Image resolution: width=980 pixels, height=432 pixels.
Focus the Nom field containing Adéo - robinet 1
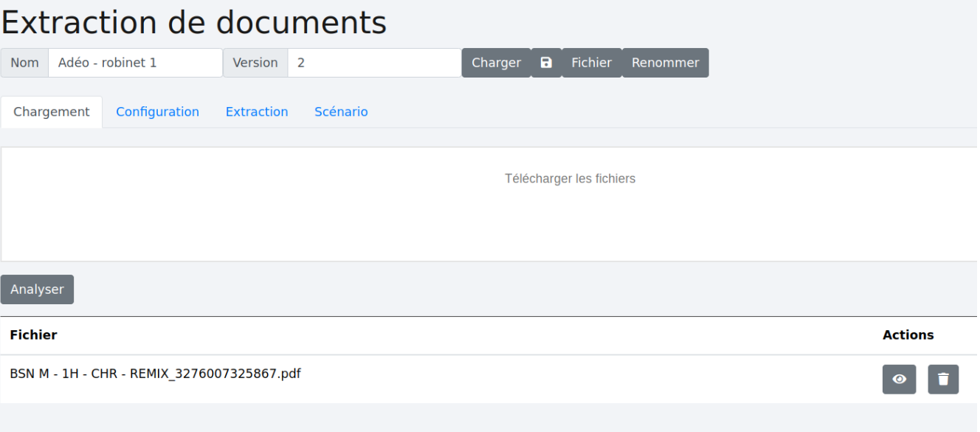point(135,63)
